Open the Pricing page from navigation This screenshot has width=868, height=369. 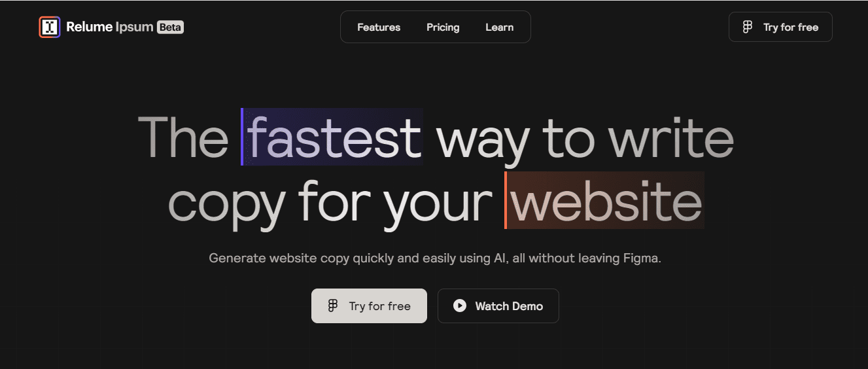(443, 27)
